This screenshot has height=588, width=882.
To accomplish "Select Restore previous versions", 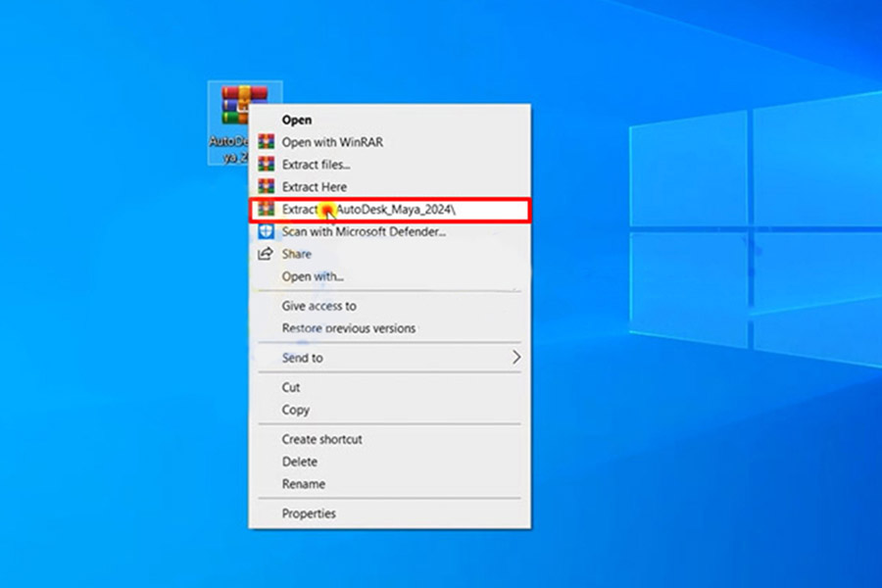I will pyautogui.click(x=390, y=328).
